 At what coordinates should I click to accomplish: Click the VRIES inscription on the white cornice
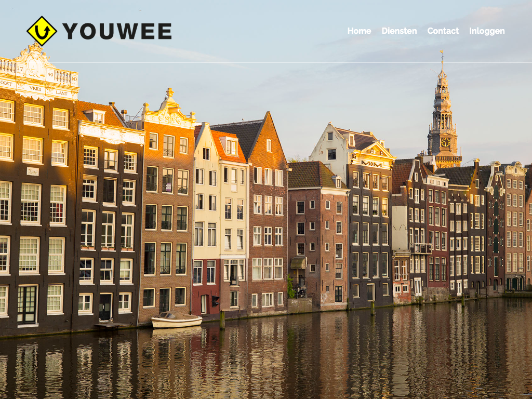coord(36,88)
